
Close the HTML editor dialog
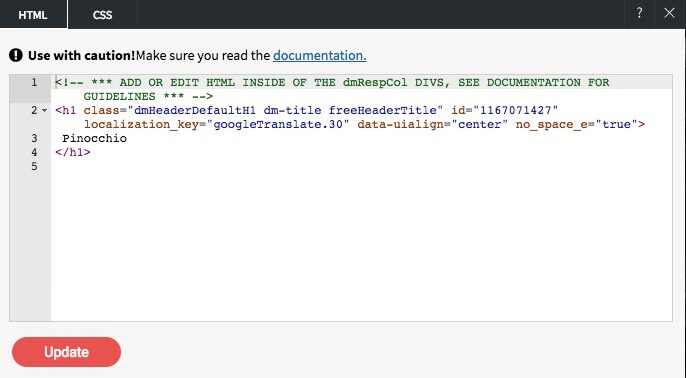click(669, 14)
